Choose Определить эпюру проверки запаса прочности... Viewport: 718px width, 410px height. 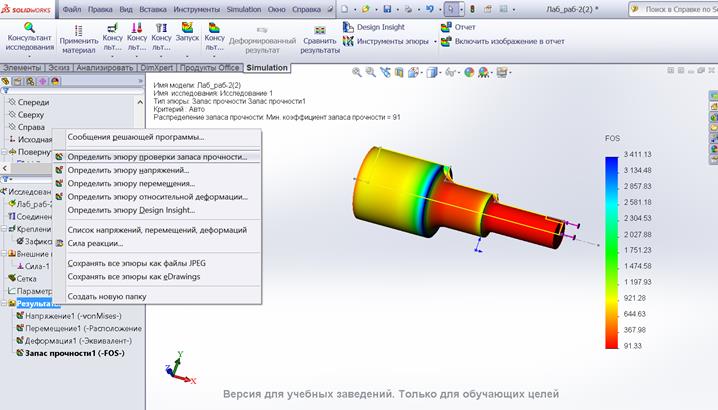pos(157,157)
